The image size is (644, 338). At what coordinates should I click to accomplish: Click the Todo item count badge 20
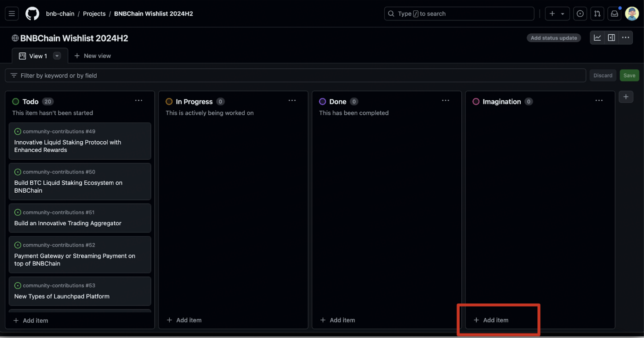click(x=48, y=102)
